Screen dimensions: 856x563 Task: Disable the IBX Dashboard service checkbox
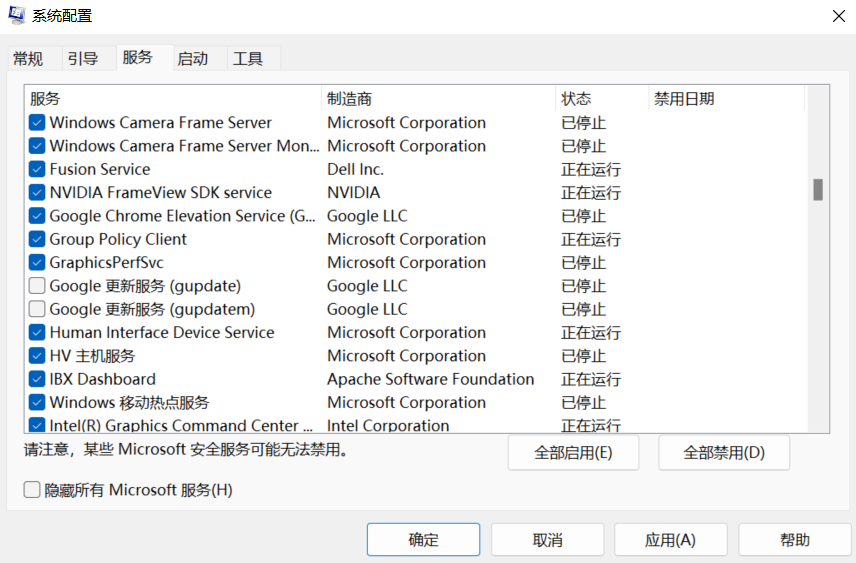coord(37,380)
